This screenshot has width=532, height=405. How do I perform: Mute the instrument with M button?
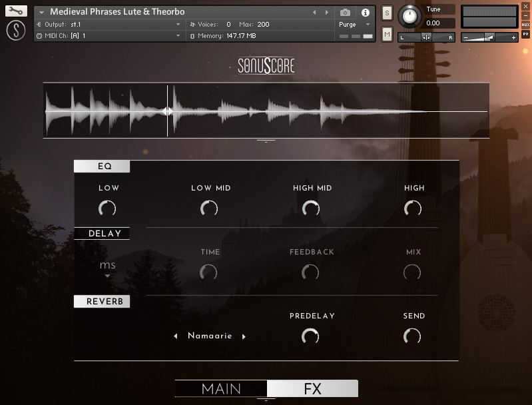pos(387,34)
